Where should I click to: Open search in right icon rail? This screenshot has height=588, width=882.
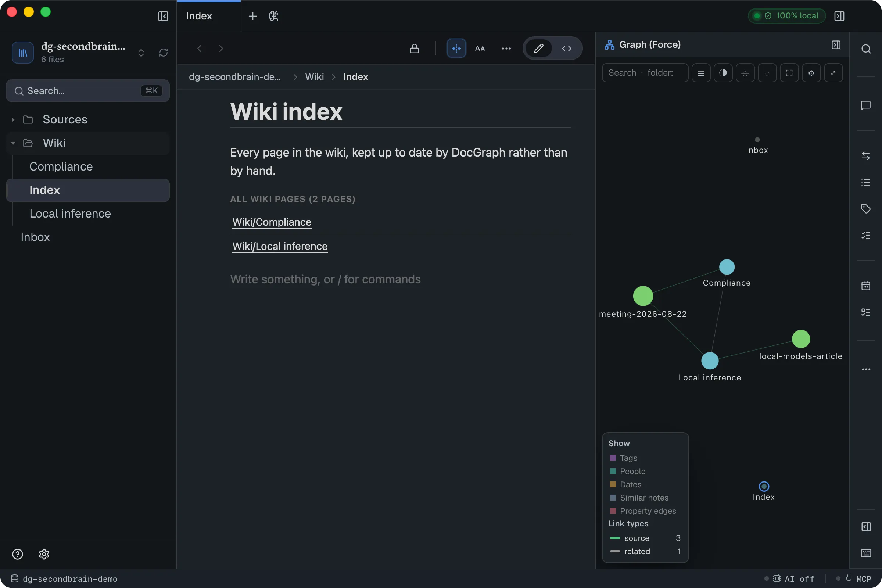(866, 49)
